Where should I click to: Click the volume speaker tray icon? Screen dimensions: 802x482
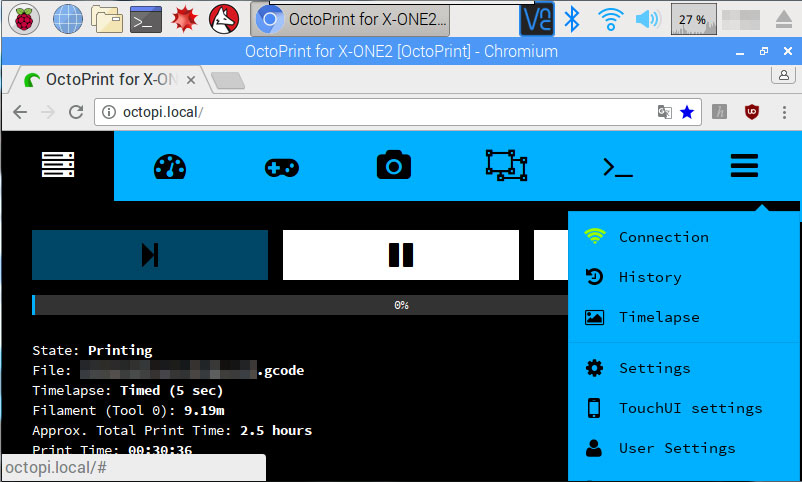coord(648,19)
